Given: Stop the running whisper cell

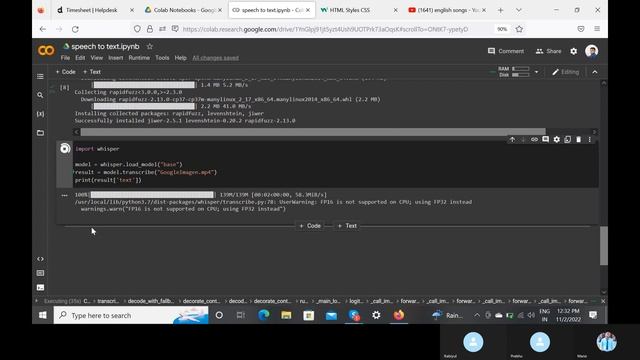Looking at the screenshot, I should 64,149.
